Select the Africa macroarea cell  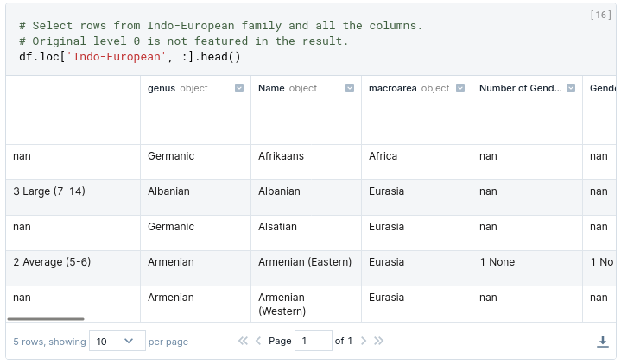coord(383,156)
